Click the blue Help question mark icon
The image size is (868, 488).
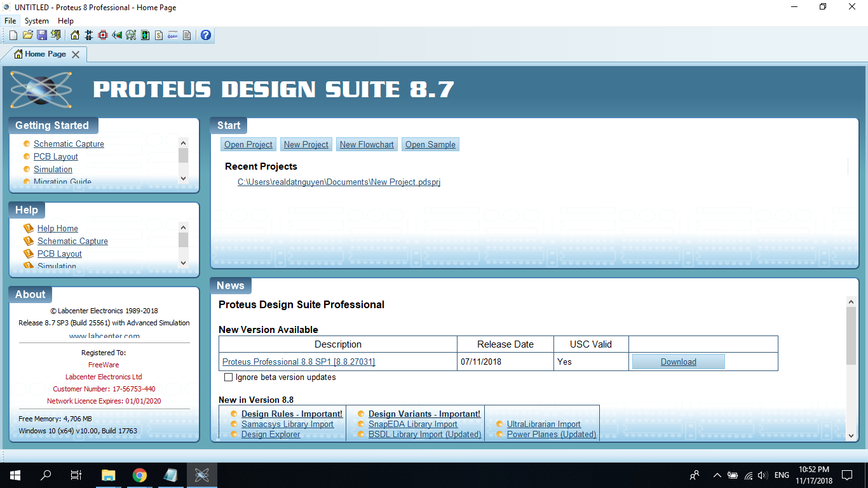pyautogui.click(x=206, y=35)
